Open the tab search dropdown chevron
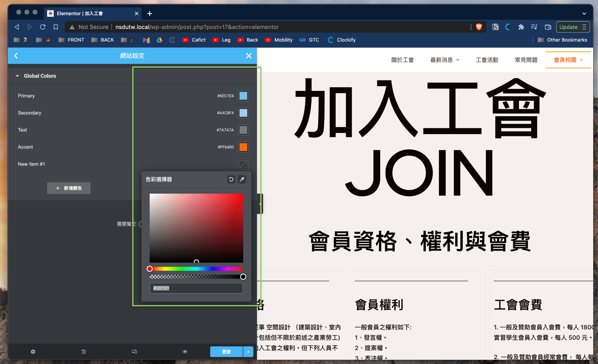Image resolution: width=598 pixels, height=364 pixels. point(584,13)
